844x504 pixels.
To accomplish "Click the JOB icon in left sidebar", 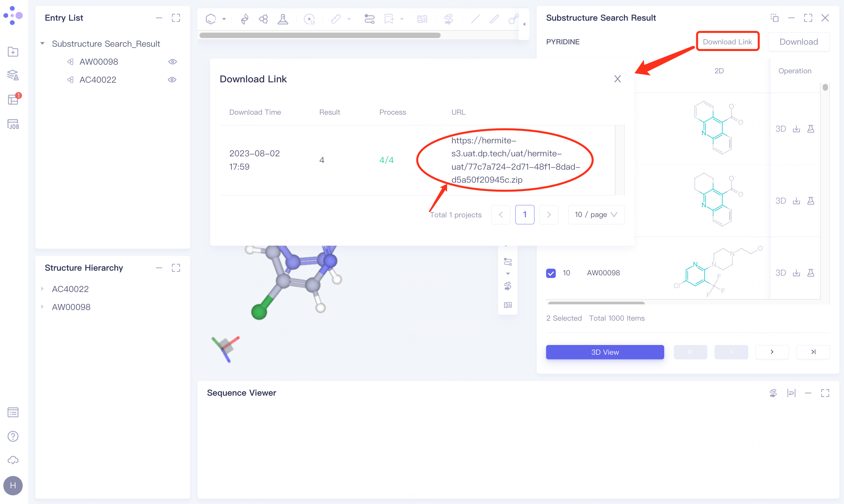I will point(13,124).
